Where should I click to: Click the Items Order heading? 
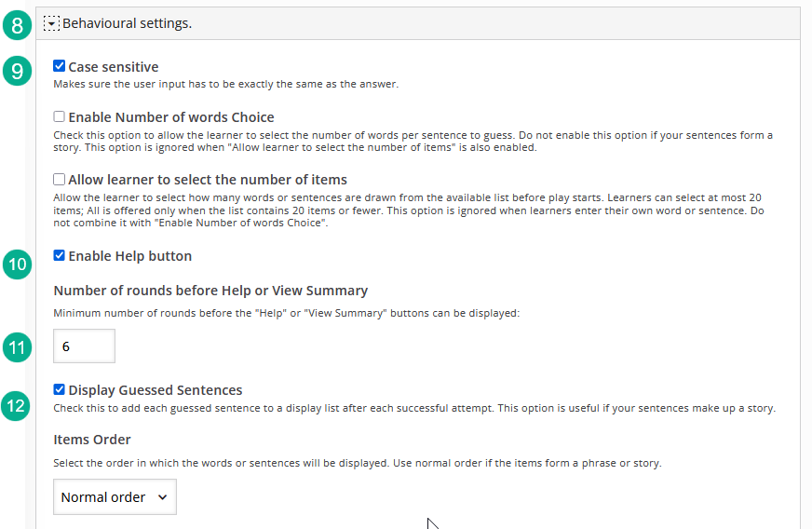coord(92,440)
